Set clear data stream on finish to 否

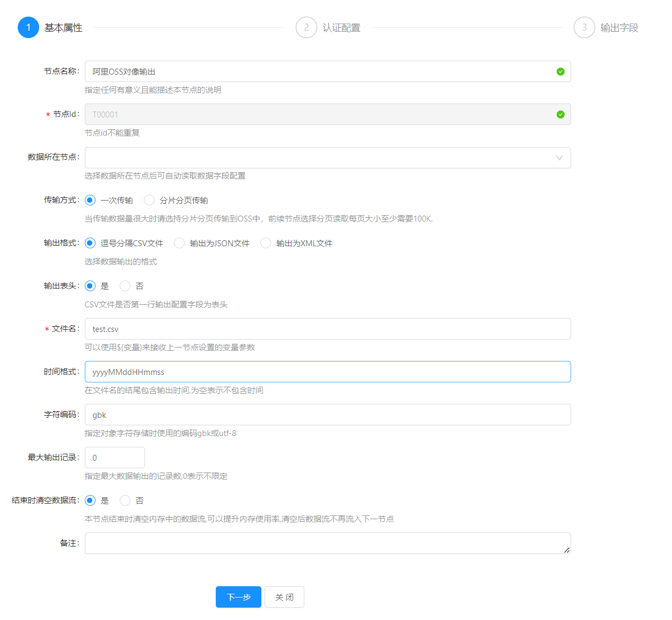[126, 500]
